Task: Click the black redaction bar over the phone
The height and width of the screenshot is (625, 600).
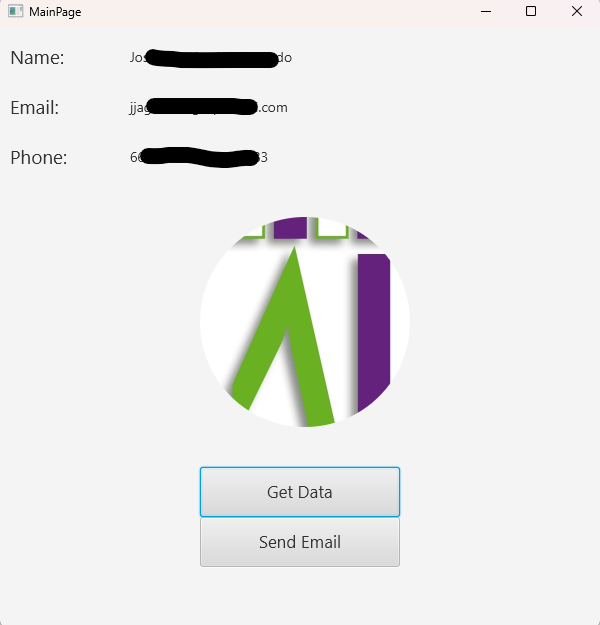Action: point(200,157)
